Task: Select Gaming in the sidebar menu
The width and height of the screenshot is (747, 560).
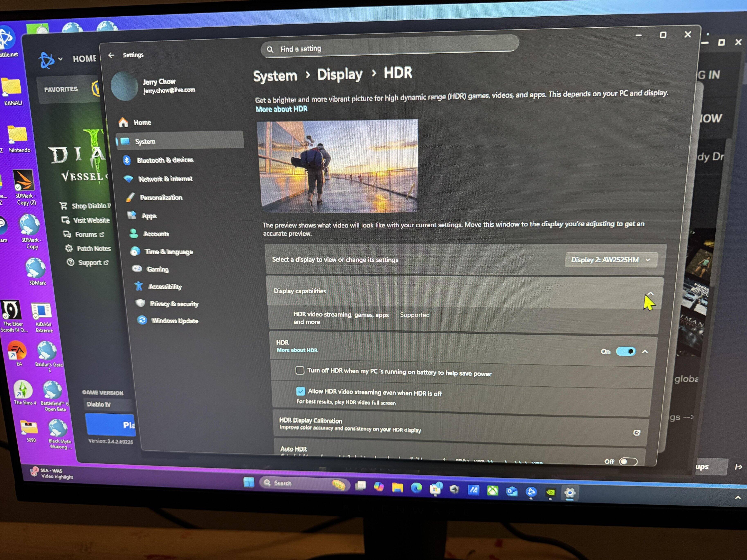Action: [x=157, y=269]
